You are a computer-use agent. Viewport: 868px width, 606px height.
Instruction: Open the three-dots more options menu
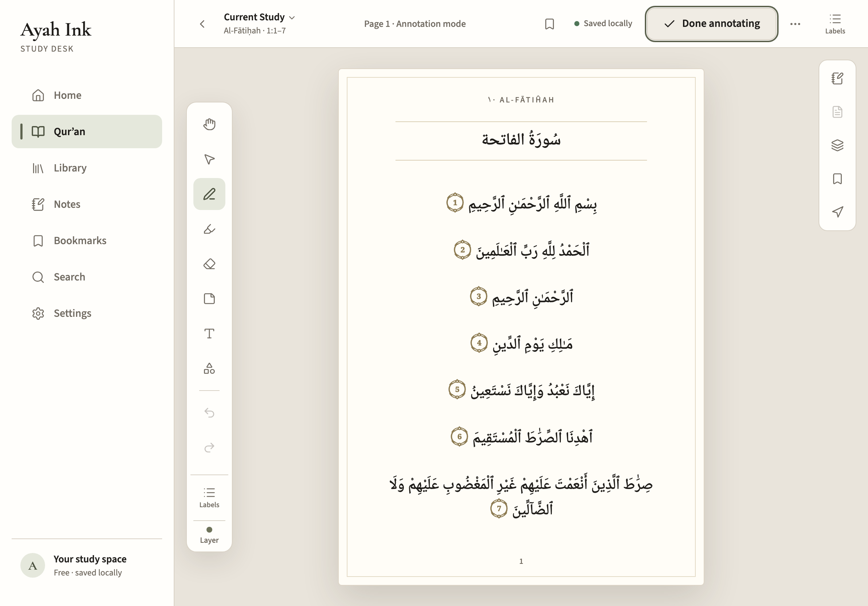[x=795, y=24]
